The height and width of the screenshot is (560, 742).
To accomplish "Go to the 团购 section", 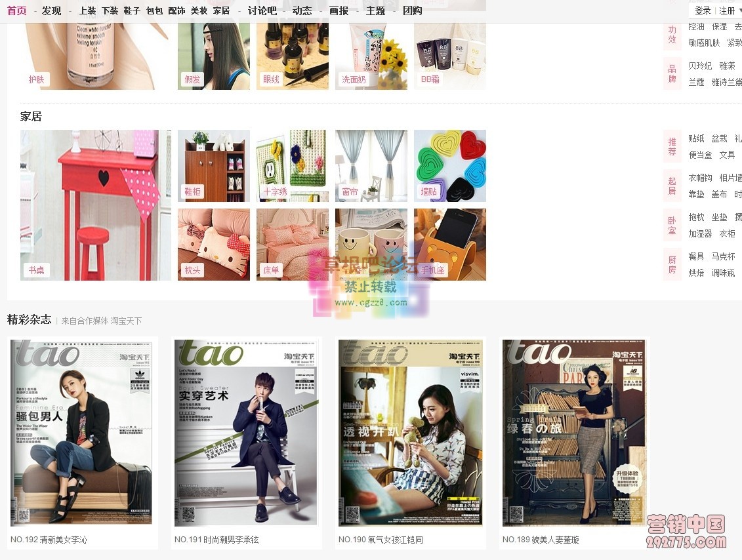I will 412,10.
